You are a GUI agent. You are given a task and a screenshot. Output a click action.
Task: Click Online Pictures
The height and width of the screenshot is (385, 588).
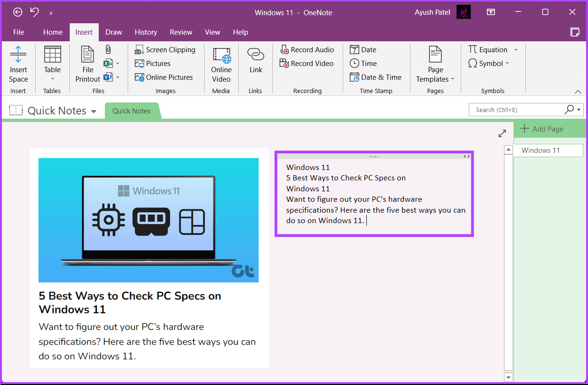click(x=164, y=77)
